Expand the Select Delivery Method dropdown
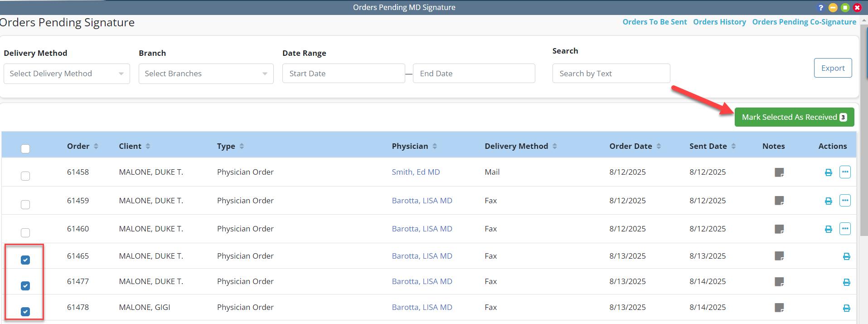Image resolution: width=868 pixels, height=324 pixels. pos(67,74)
